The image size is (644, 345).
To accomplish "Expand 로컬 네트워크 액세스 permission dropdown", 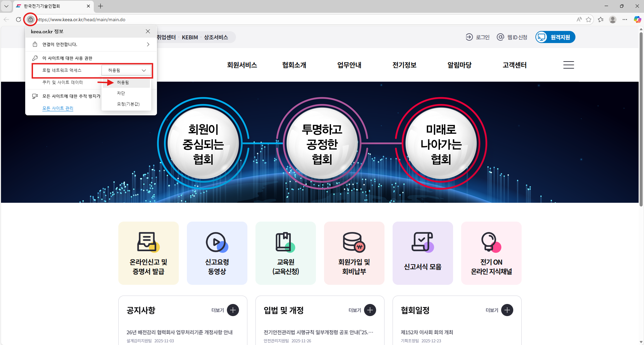I will coord(127,70).
